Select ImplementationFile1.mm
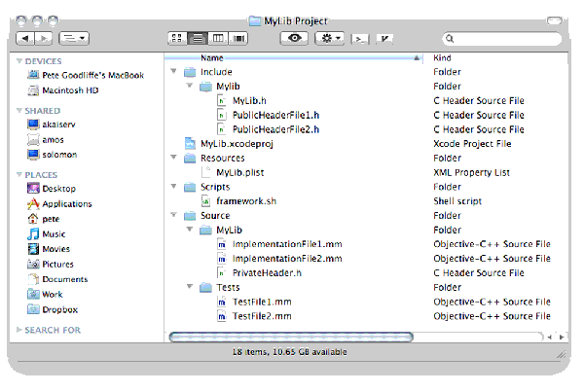 279,244
